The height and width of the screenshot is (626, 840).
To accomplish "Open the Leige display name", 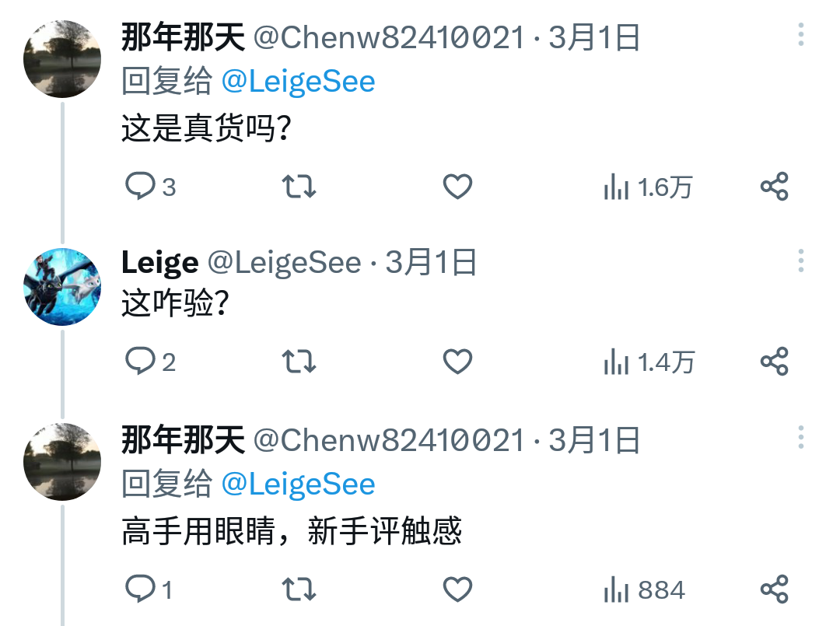I will [159, 264].
